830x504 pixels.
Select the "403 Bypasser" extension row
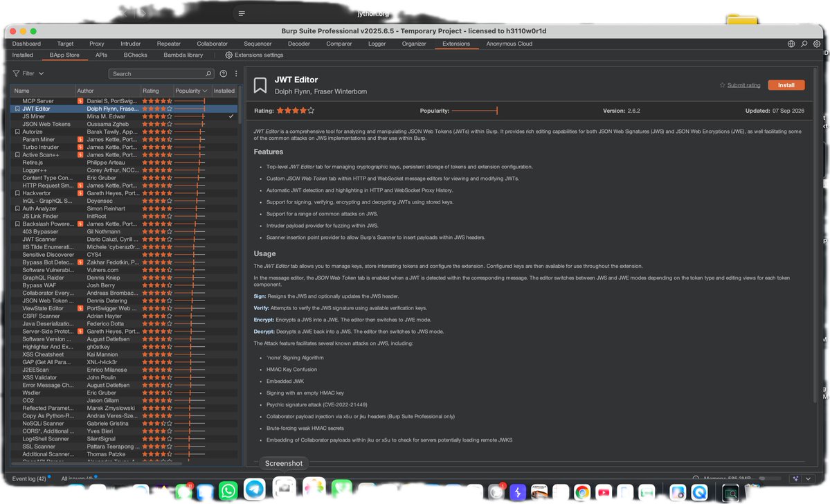[124, 231]
